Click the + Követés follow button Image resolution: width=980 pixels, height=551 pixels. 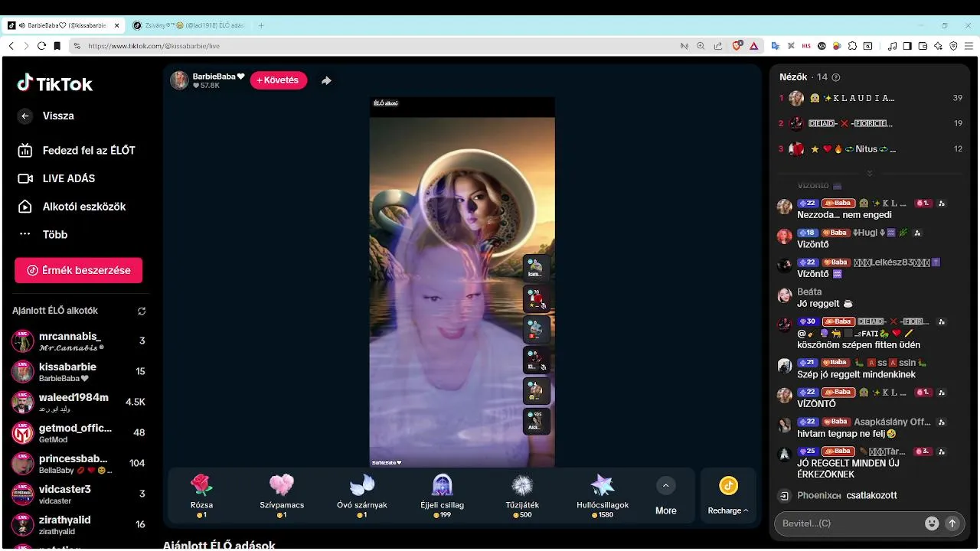click(278, 80)
